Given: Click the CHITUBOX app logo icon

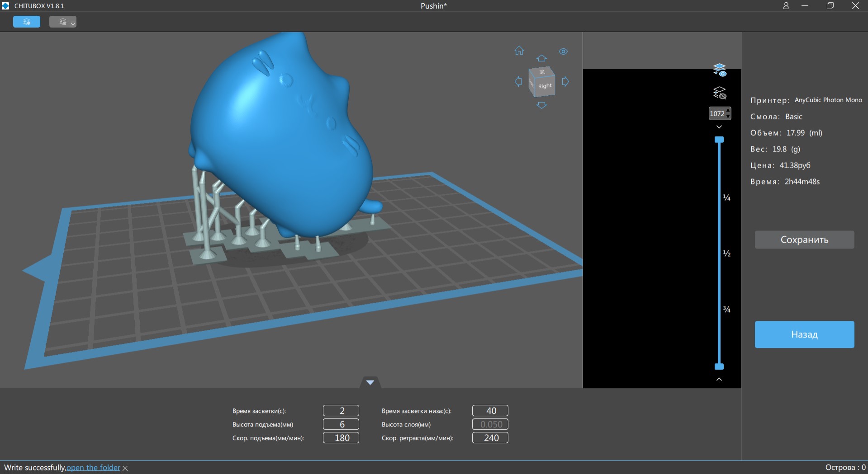Looking at the screenshot, I should [5, 6].
